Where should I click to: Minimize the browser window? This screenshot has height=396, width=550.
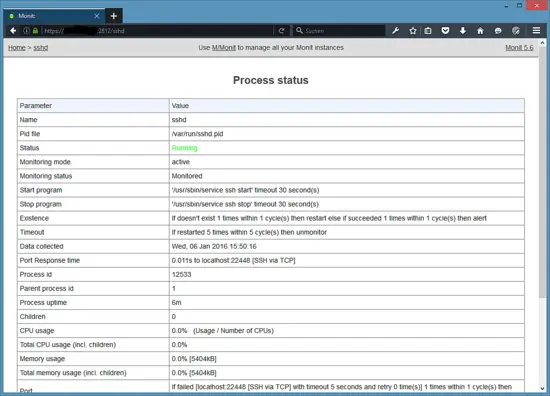pos(506,6)
